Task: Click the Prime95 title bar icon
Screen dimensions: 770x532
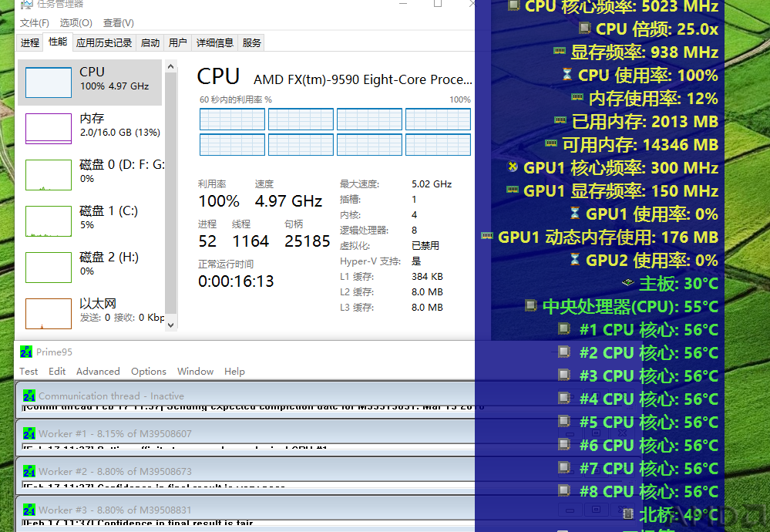Action: click(x=26, y=352)
